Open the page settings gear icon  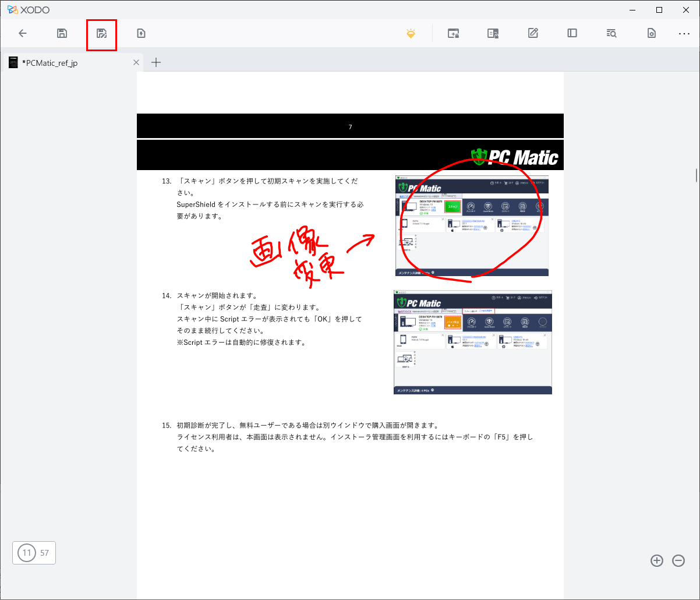[652, 34]
